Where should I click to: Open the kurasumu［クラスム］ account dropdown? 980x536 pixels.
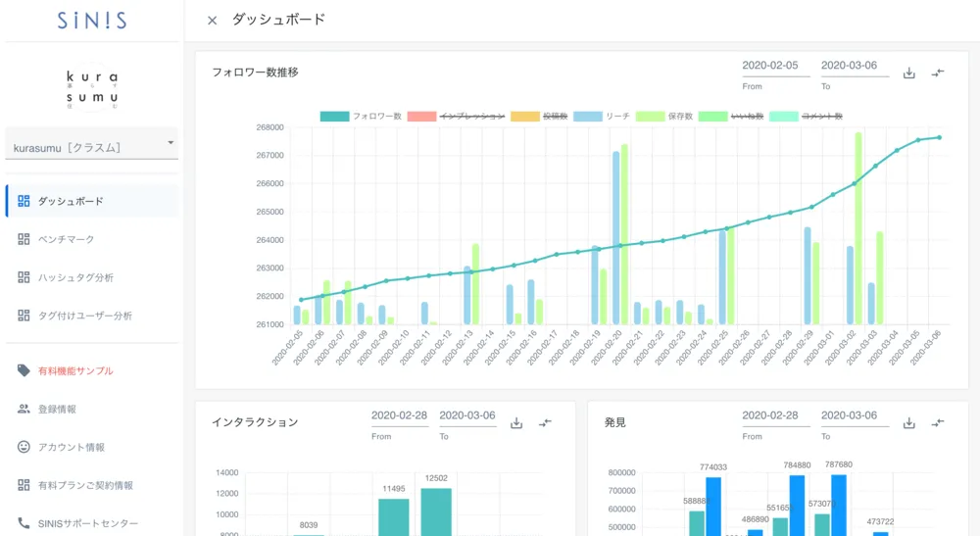pyautogui.click(x=92, y=146)
